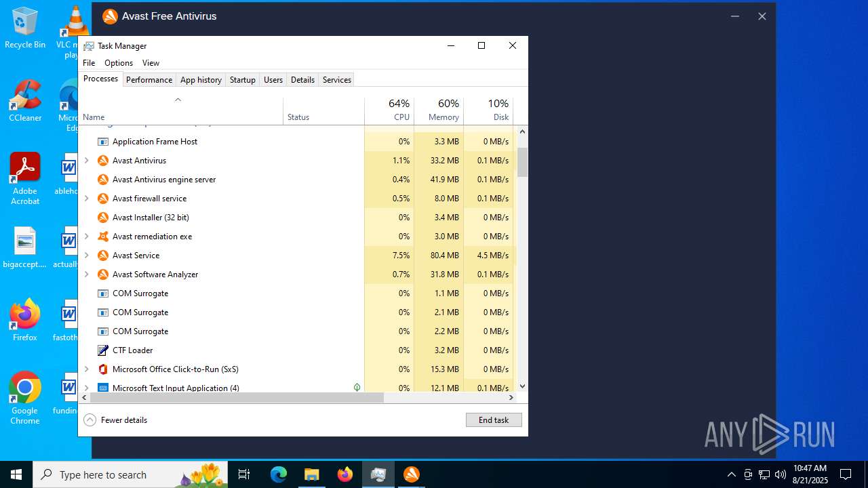Sort processes by Disk column

[488, 111]
